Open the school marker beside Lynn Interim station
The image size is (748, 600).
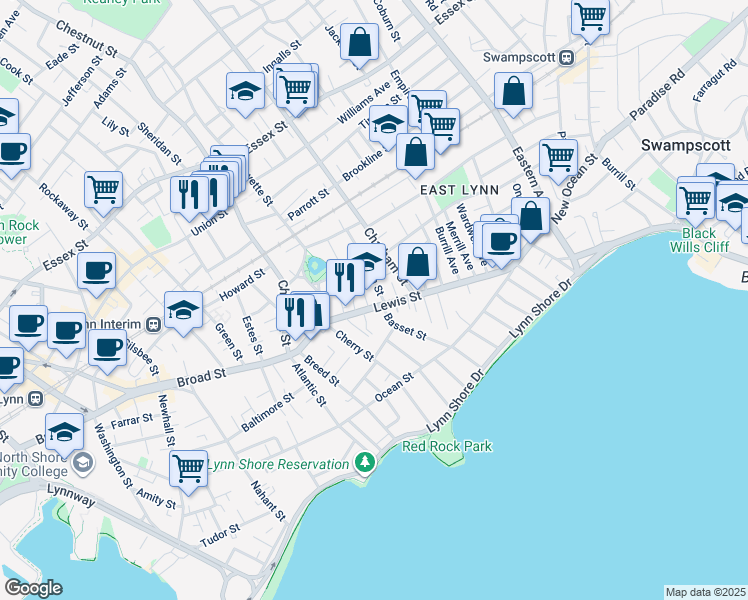[184, 310]
